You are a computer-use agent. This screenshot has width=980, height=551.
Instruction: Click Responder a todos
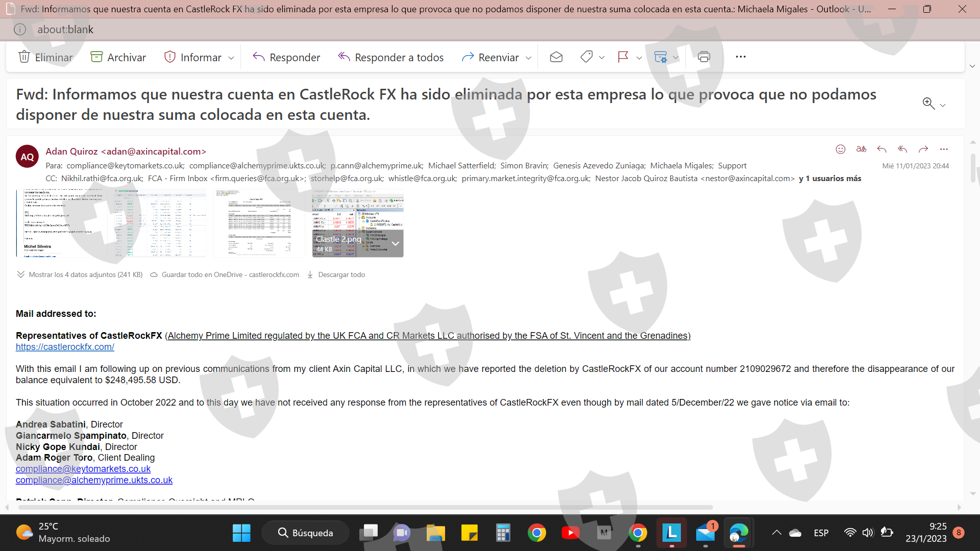point(391,57)
